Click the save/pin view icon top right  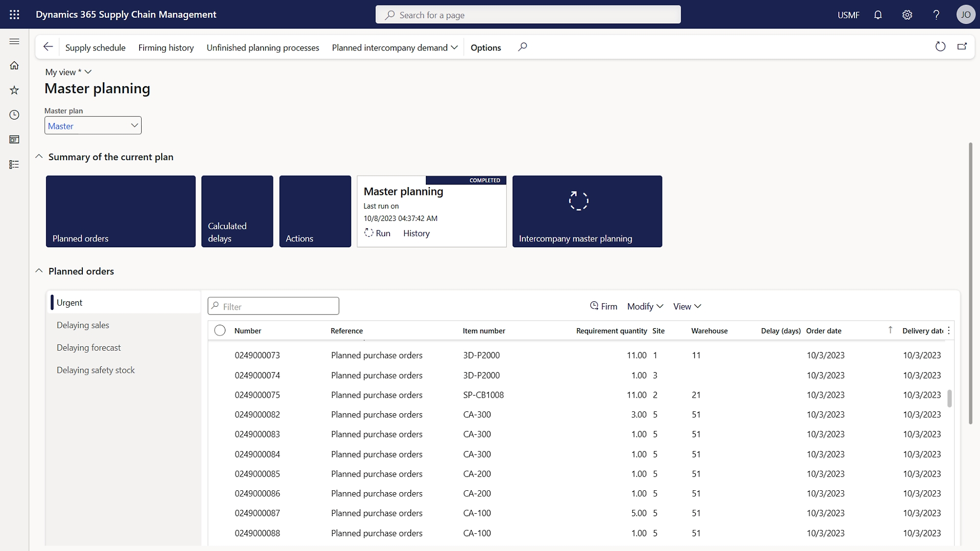pos(962,46)
